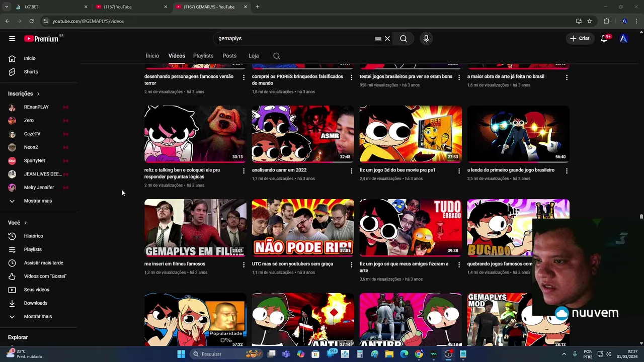Open options for "me inseri em filmes famosos"

coord(244,264)
